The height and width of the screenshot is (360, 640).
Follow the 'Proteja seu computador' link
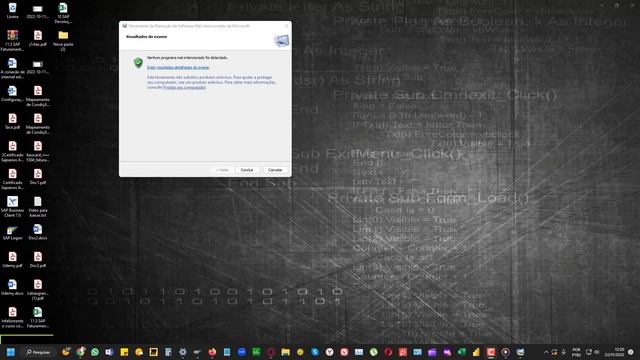(185, 87)
